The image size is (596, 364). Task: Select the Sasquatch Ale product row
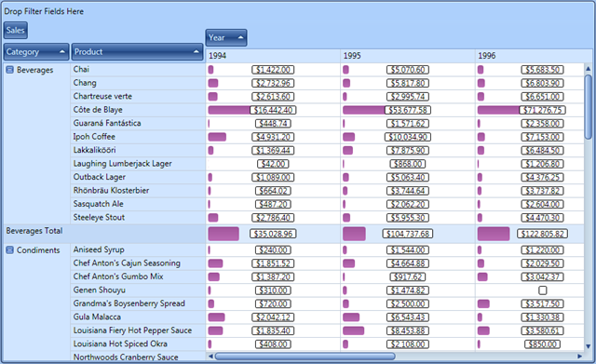tap(138, 204)
